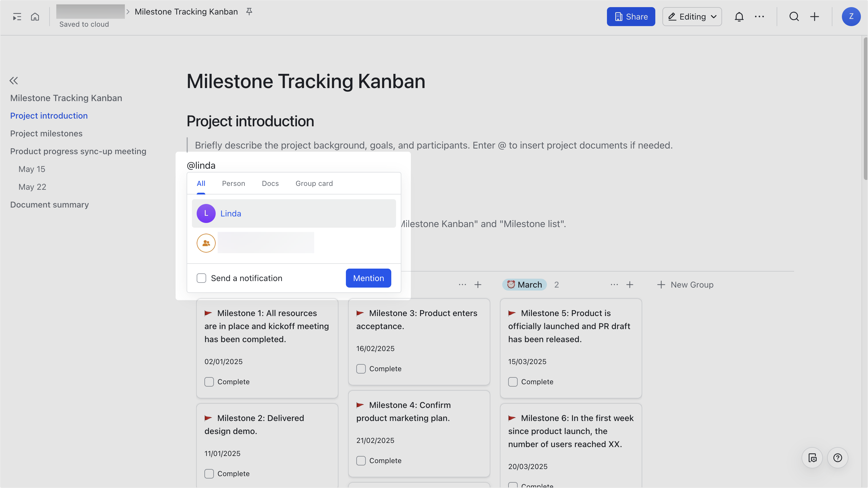This screenshot has height=488, width=868.
Task: Enable Send a notification checkbox
Action: tap(201, 278)
